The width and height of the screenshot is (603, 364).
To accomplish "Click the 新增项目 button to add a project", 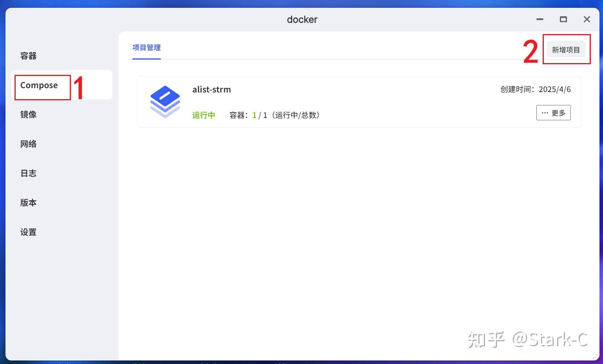I will 566,49.
